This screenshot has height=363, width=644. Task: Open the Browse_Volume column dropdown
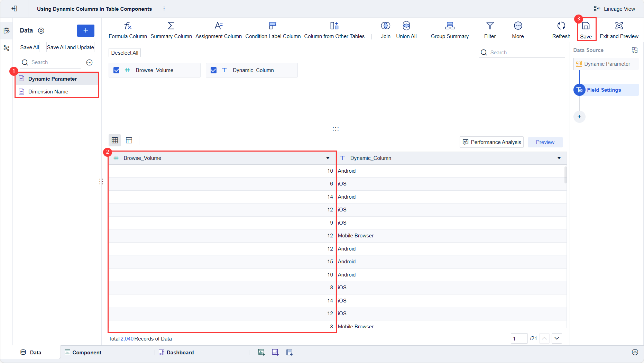coord(328,158)
